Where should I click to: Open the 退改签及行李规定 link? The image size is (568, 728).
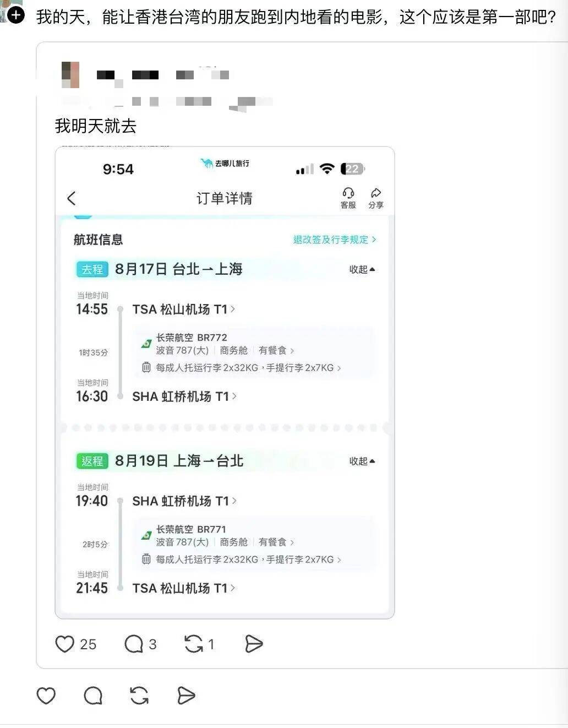[335, 240]
